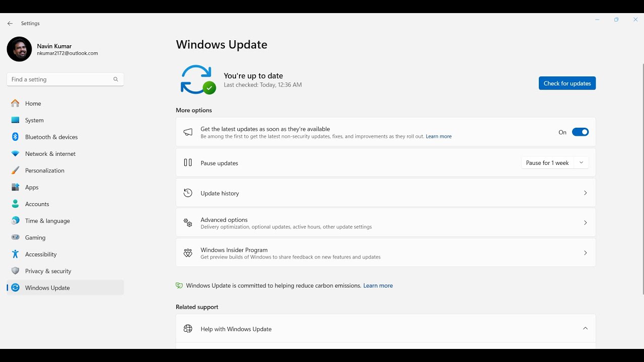Viewport: 644px width, 362px height.
Task: Click the Time & language globe icon
Action: [15, 221]
